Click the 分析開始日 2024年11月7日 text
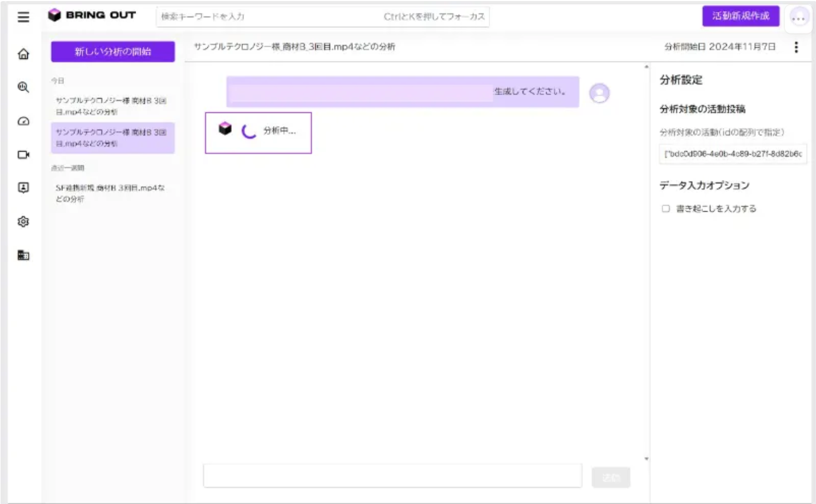The image size is (816, 504). pyautogui.click(x=720, y=47)
